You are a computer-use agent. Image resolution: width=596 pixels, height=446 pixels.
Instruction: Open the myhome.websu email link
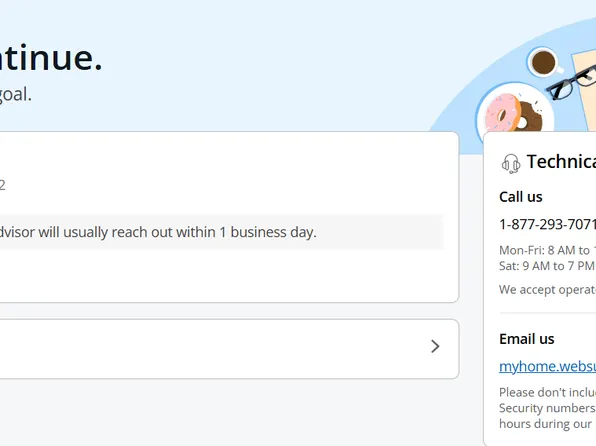(547, 367)
